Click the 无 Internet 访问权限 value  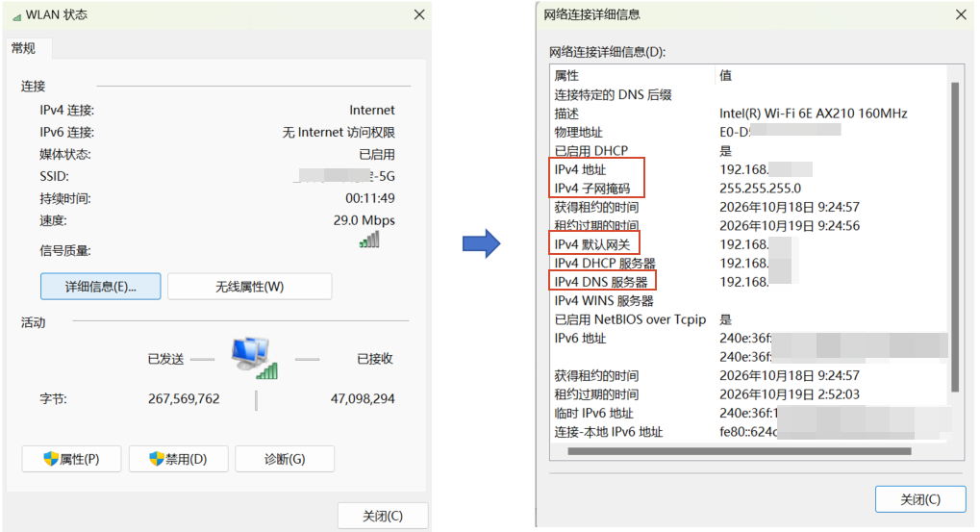coord(339,132)
